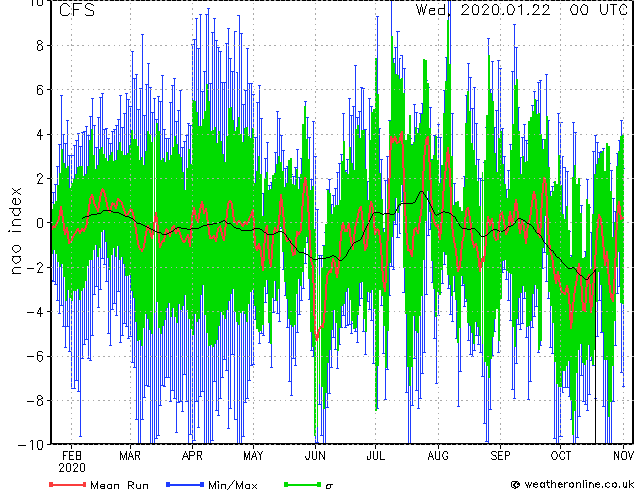634x490 pixels.
Task: Click the y-axis value 8
Action: [40, 46]
